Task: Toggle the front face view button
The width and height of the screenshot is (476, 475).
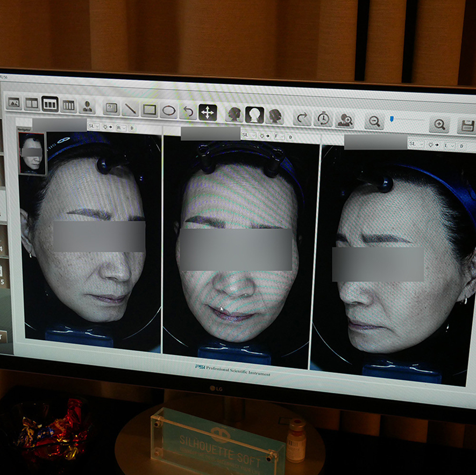Action: click(x=254, y=114)
